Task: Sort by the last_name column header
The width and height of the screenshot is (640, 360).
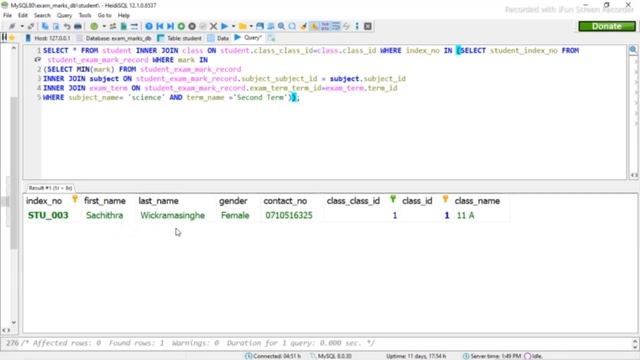Action: 175,200
